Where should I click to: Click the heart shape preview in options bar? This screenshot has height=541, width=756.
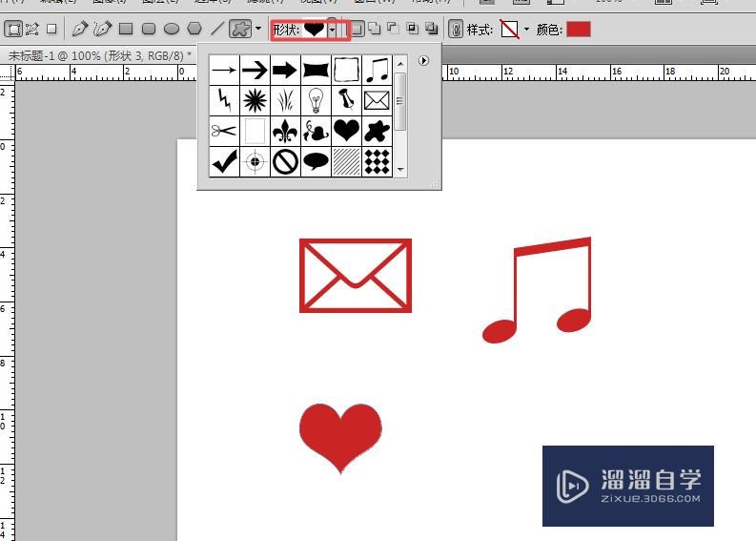tap(314, 30)
